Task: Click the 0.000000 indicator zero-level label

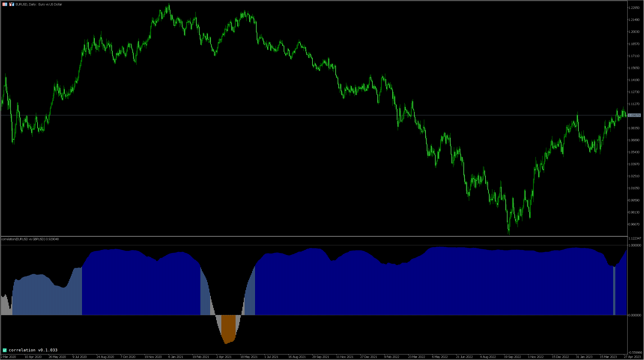Action: click(634, 315)
